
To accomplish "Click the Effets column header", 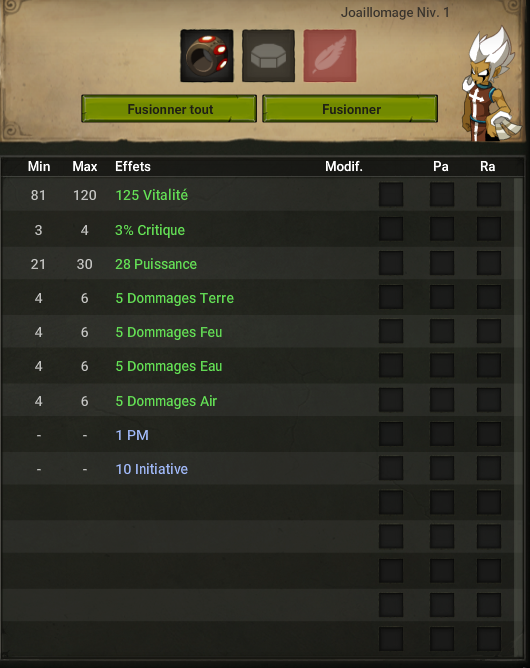I will coord(133,166).
